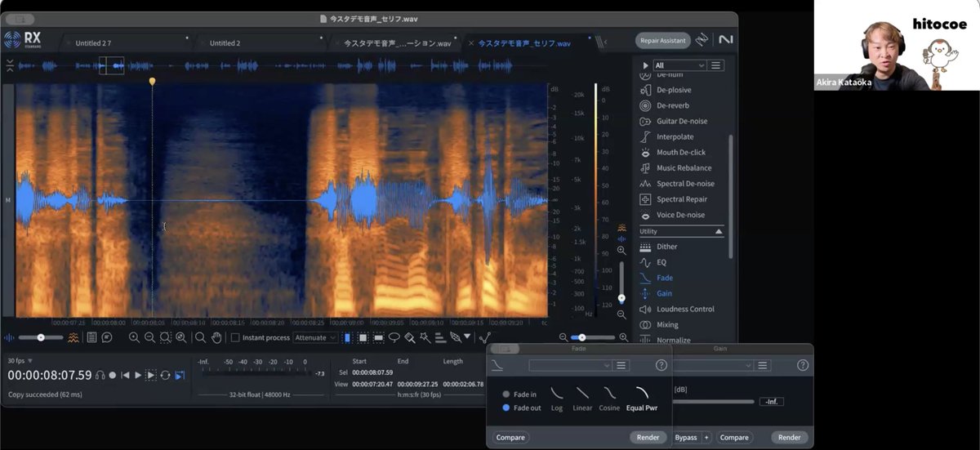Click Repair Assistant button
This screenshot has height=450, width=980.
coord(661,40)
